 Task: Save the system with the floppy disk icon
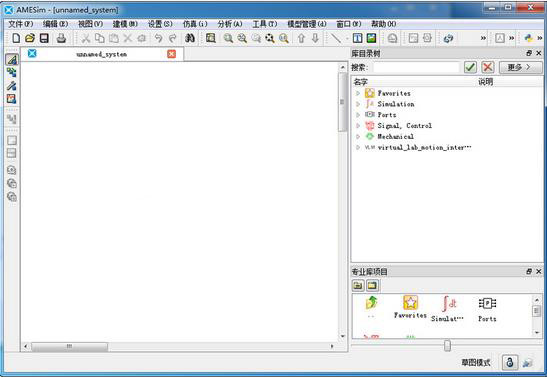(x=44, y=38)
